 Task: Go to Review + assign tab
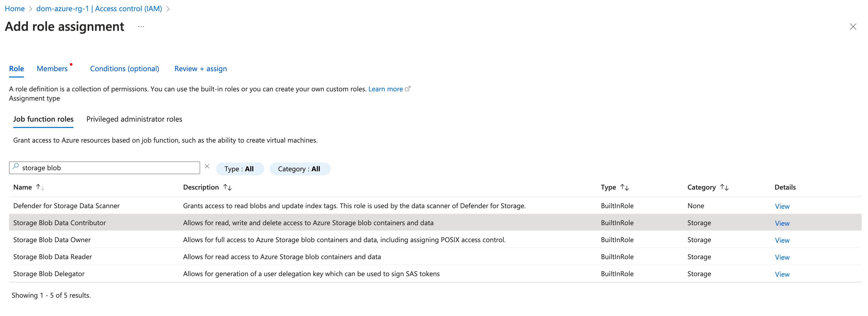tap(200, 69)
